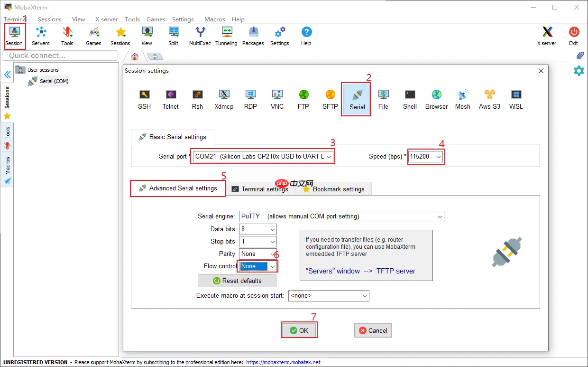Screen dimensions: 588x367
Task: Switch to Advanced Serial settings tab
Action: [x=178, y=188]
